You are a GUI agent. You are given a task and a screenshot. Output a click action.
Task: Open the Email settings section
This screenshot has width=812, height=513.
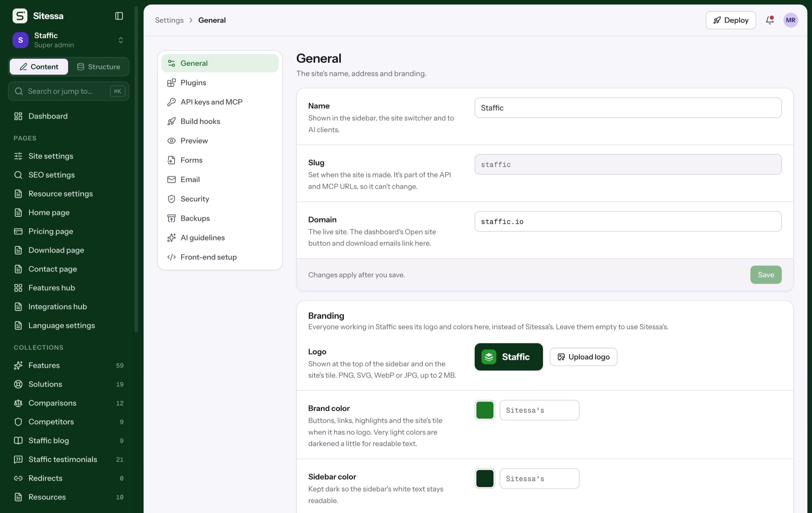pos(220,179)
